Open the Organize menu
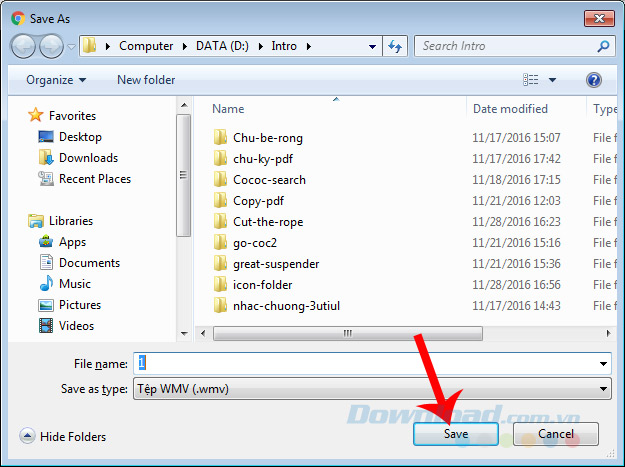625x467 pixels. pos(56,80)
